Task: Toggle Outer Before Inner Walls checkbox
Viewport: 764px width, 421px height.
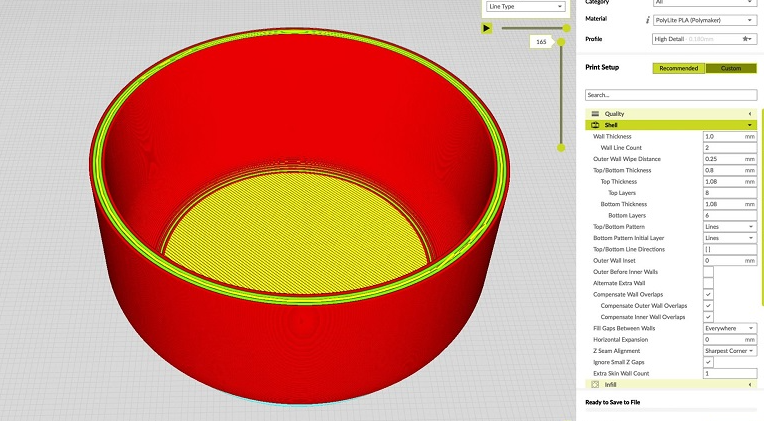Action: coord(708,272)
